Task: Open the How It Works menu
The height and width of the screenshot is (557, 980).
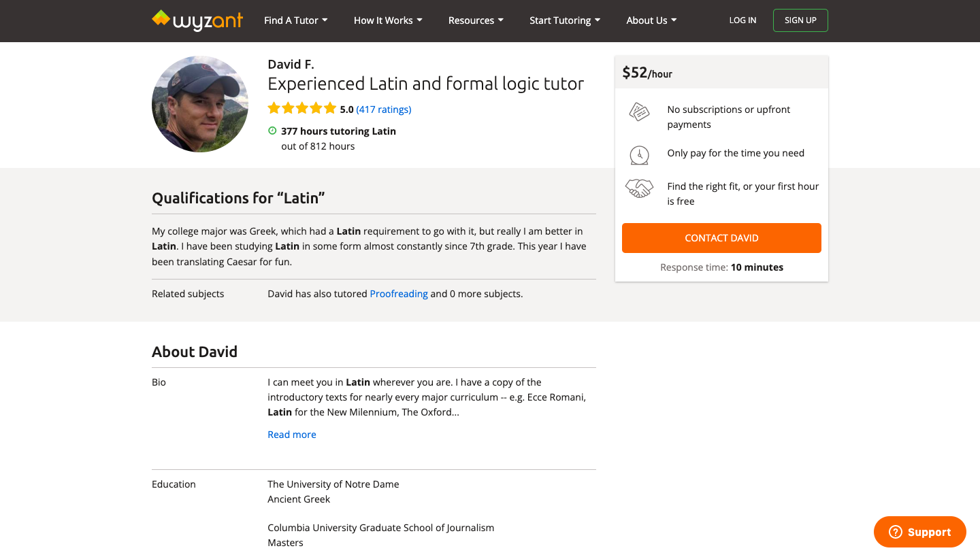Action: point(388,20)
